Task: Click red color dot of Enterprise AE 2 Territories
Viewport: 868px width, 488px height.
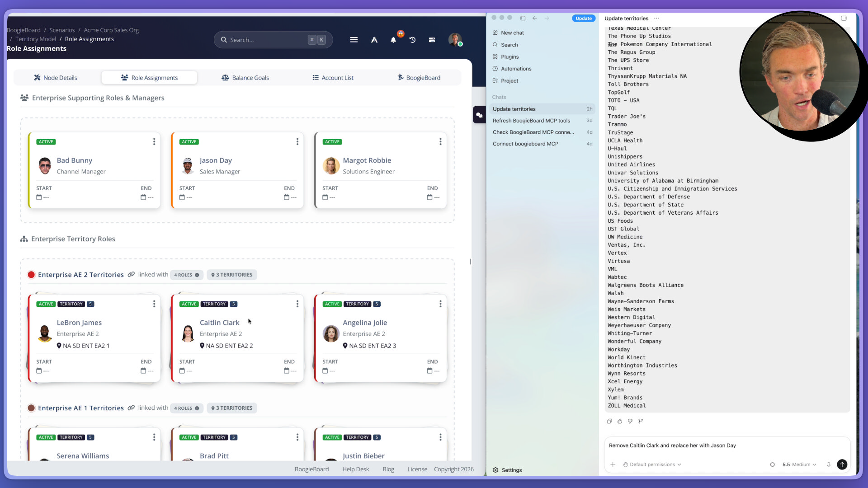Action: (31, 275)
